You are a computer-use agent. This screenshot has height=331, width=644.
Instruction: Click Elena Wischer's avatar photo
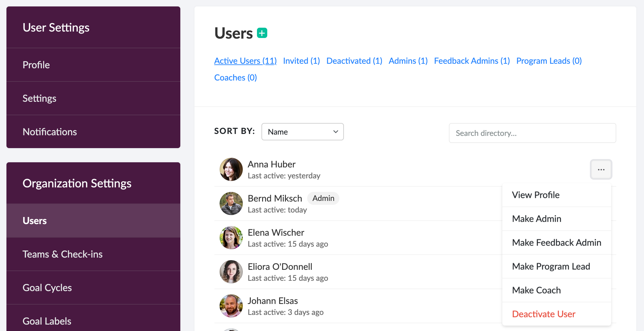coord(231,238)
